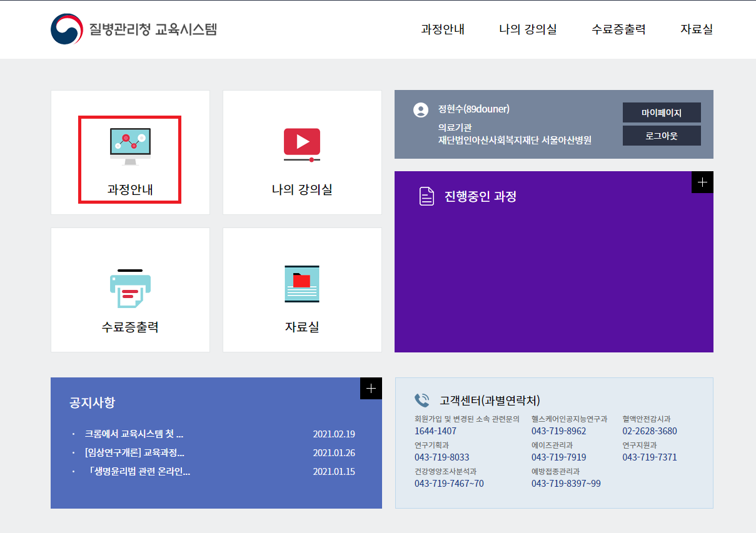
Task: Click the 수료증출력 printer icon
Action: tap(130, 289)
